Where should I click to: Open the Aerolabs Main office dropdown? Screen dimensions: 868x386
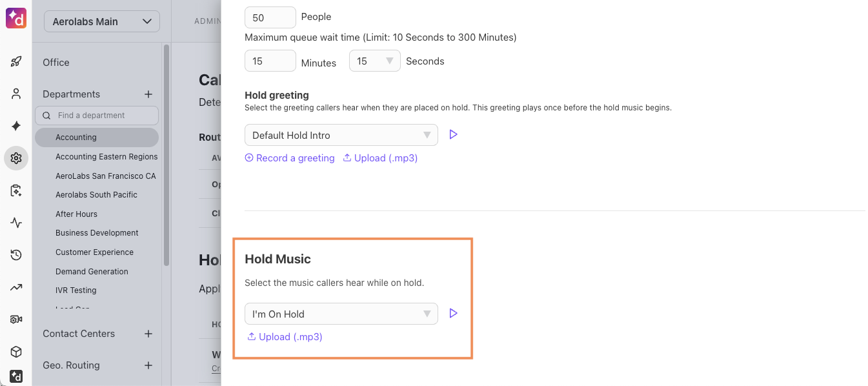click(x=102, y=21)
